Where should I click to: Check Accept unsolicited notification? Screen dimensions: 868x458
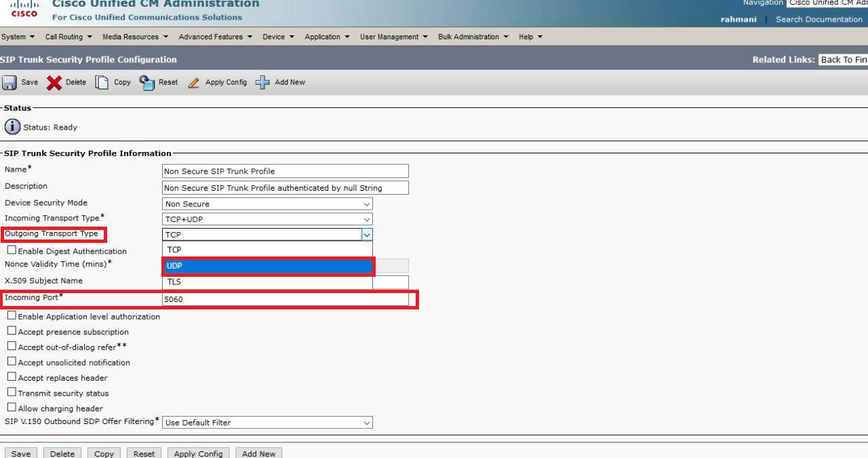pos(12,362)
